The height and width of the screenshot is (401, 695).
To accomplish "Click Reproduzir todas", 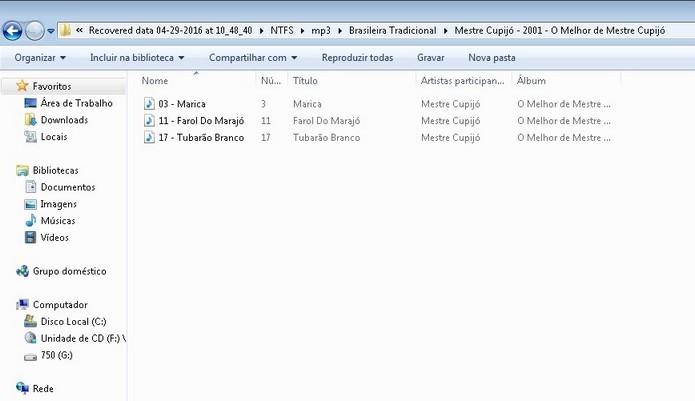I will tap(357, 58).
